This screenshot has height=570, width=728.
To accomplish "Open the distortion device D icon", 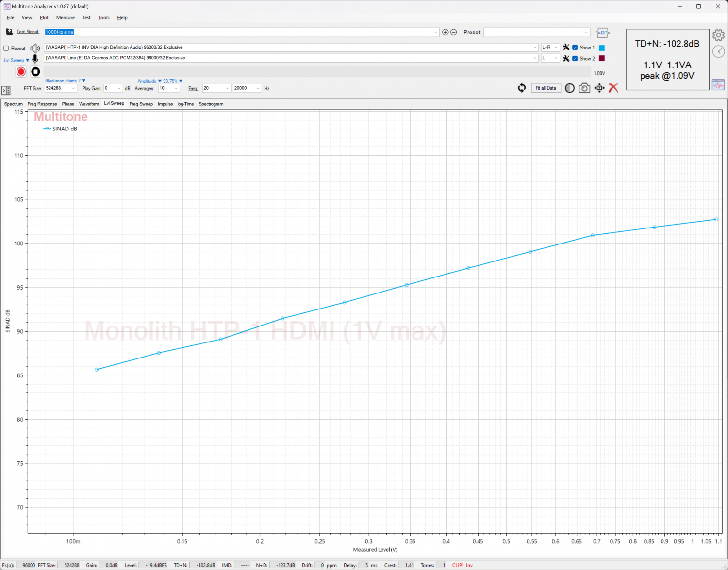I will tap(602, 33).
